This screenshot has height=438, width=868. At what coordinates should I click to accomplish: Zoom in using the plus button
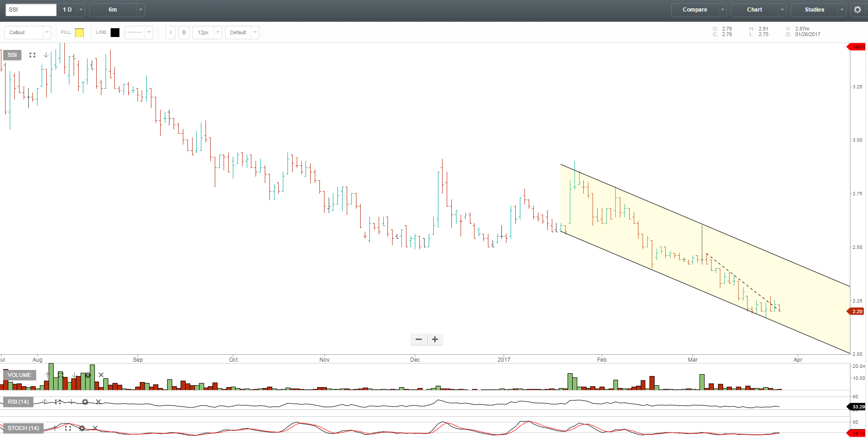[x=434, y=339]
